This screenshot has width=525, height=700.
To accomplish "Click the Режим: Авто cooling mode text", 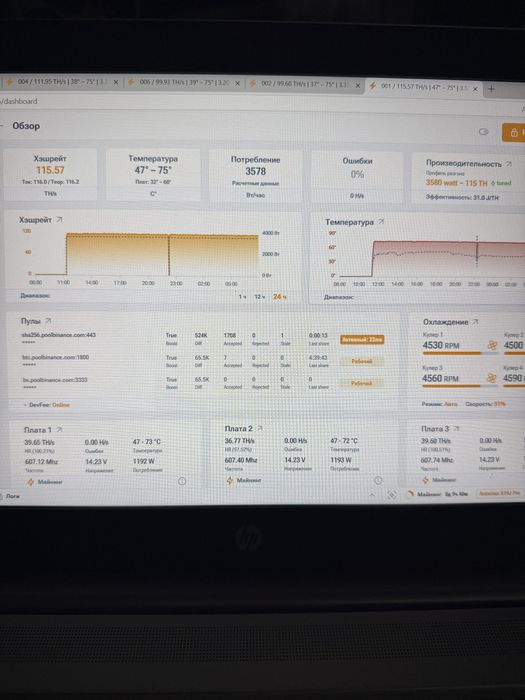I will (x=439, y=404).
